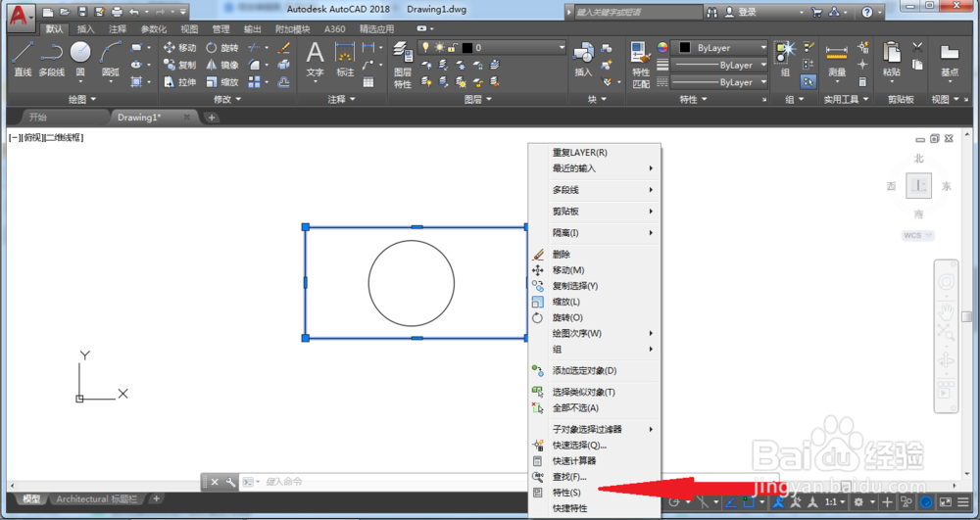
Task: Open Layer Properties (图层特性)
Action: (403, 66)
